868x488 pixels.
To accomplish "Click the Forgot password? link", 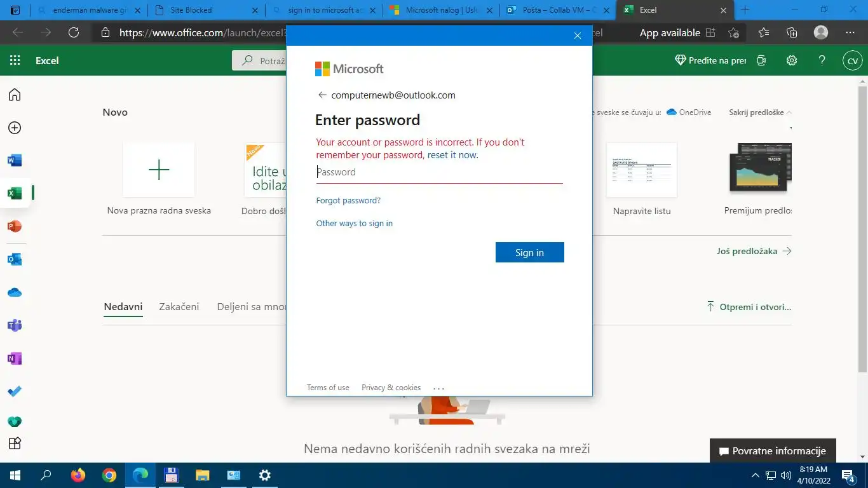I will coord(348,200).
